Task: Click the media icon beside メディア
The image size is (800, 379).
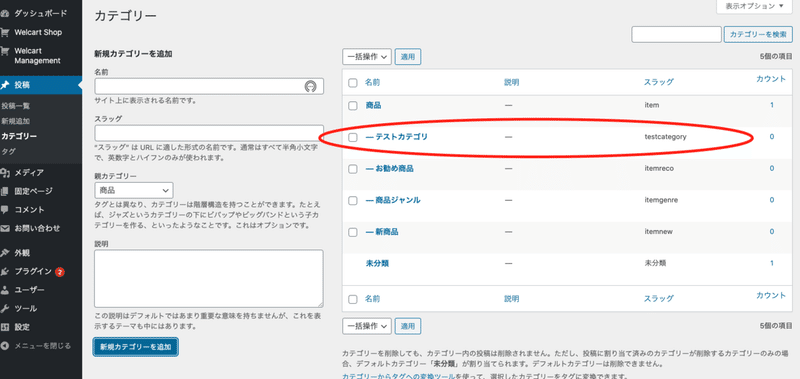Action: click(x=5, y=172)
